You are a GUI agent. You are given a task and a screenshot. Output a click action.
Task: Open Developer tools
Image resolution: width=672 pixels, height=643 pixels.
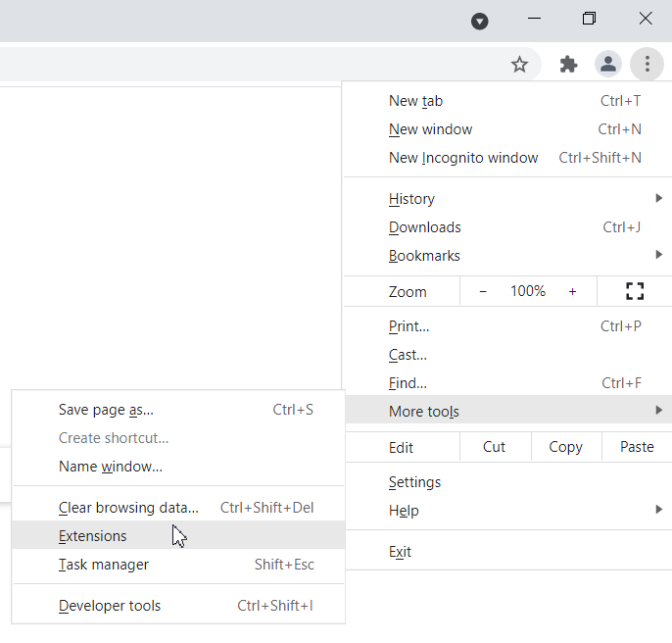coord(110,606)
